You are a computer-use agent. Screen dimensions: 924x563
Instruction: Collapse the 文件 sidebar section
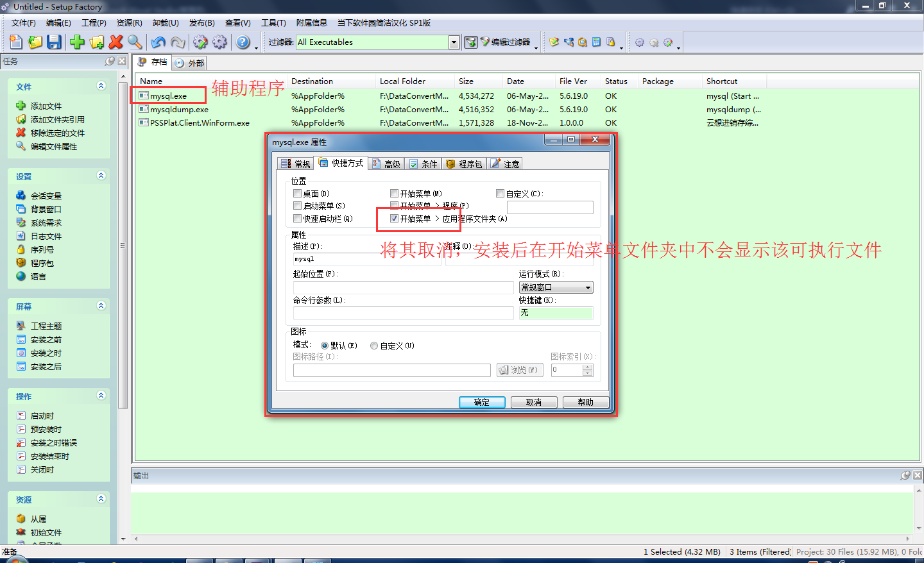point(101,86)
